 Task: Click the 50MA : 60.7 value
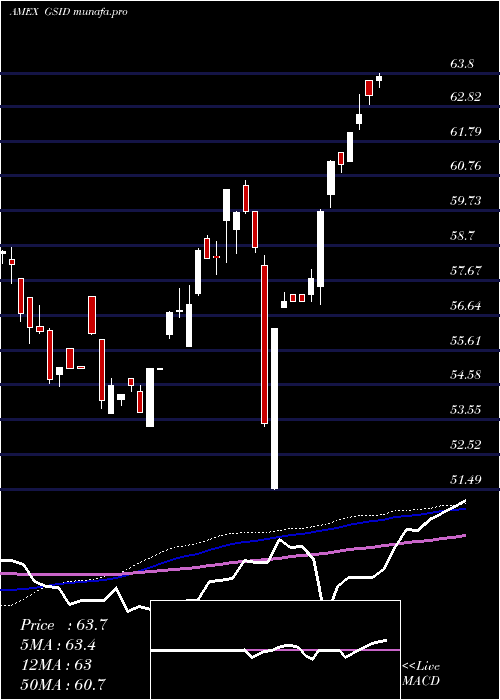tap(63, 684)
